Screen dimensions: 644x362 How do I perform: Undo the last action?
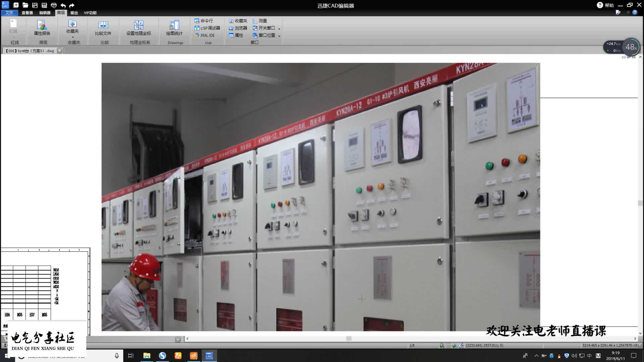point(63,5)
